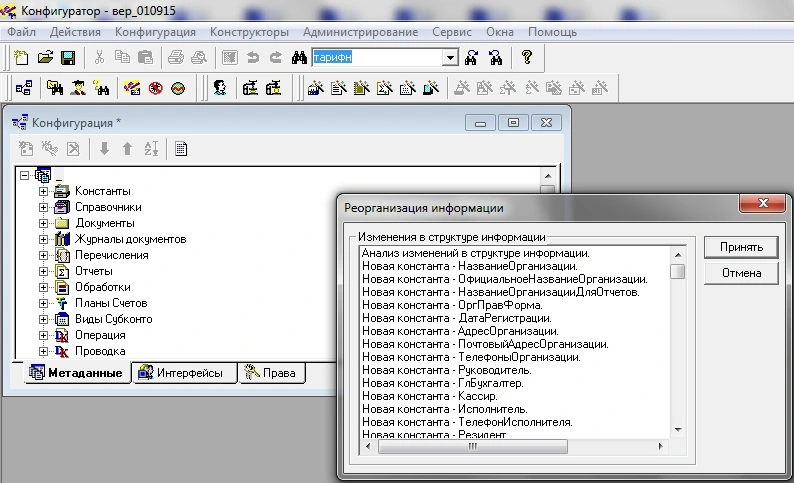
Task: Switch to the Интерфейсы tab
Action: 184,373
